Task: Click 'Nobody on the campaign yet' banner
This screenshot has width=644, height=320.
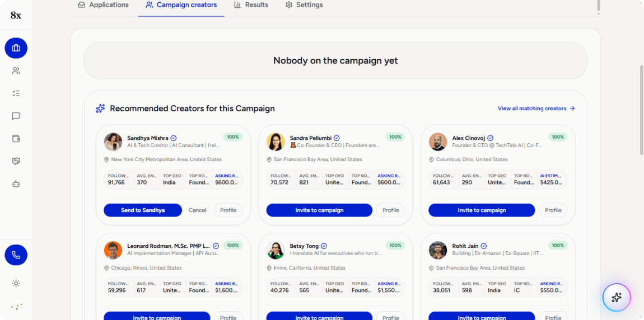Action: coord(335,61)
